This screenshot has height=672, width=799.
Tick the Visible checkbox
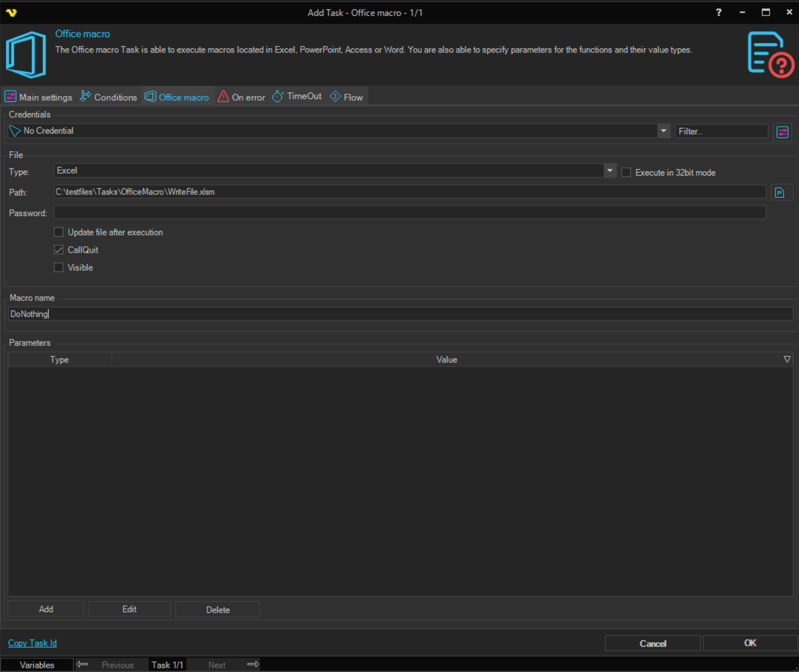(x=59, y=267)
